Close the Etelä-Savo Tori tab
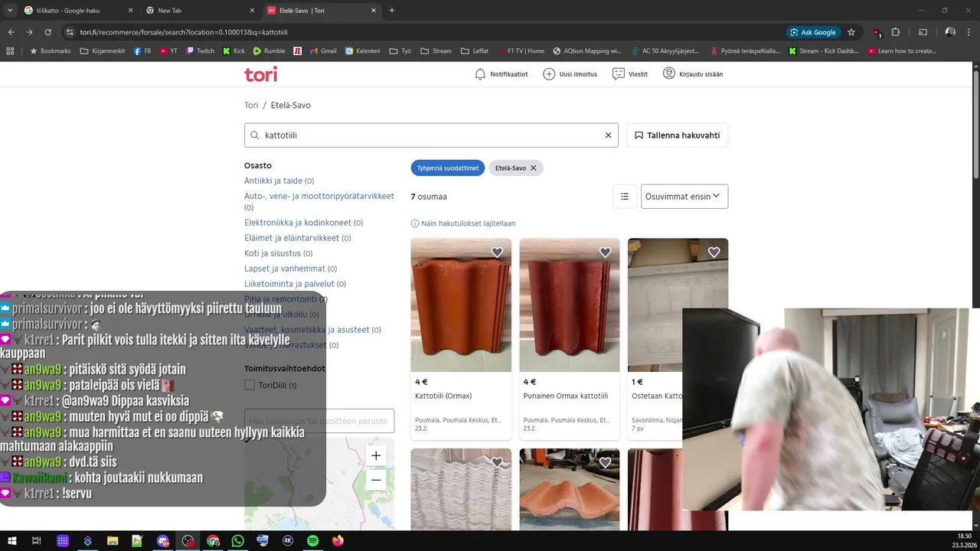The height and width of the screenshot is (551, 980). [374, 11]
